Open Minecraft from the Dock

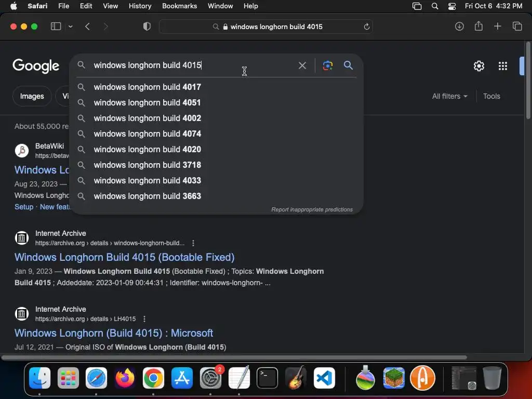pyautogui.click(x=394, y=378)
